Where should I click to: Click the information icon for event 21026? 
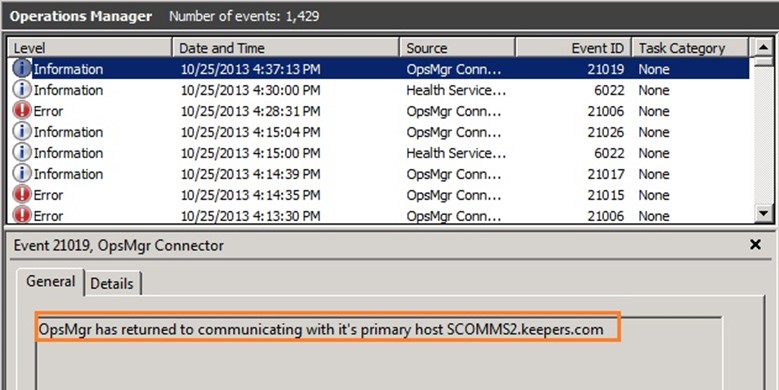click(x=21, y=132)
